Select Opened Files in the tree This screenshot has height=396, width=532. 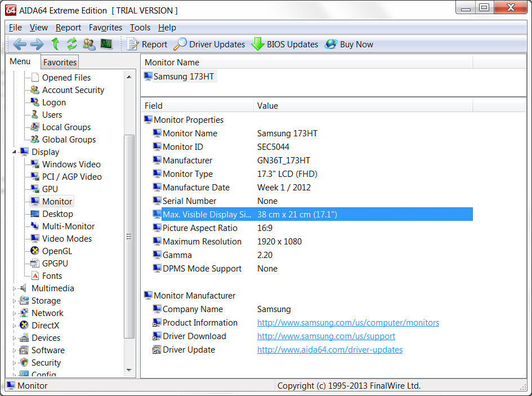click(66, 78)
